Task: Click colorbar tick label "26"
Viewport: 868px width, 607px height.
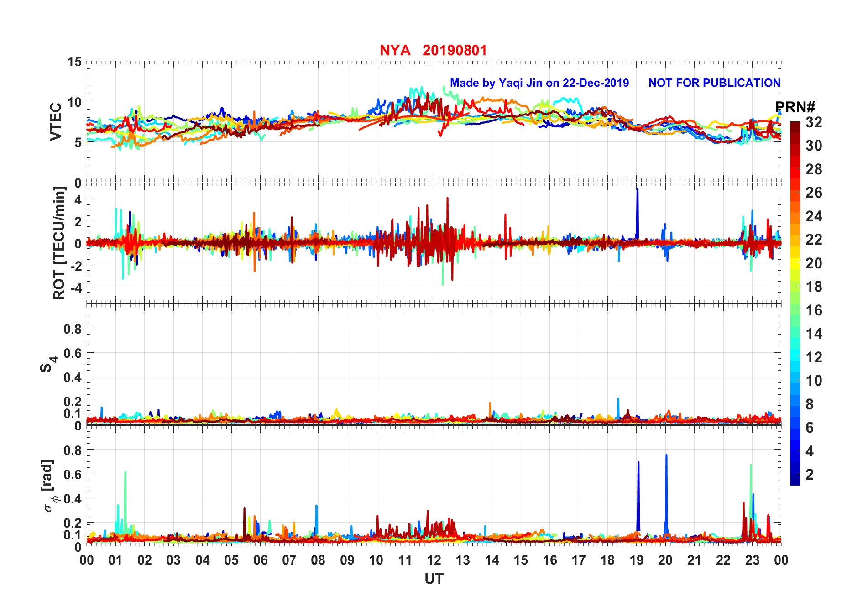Action: [814, 193]
